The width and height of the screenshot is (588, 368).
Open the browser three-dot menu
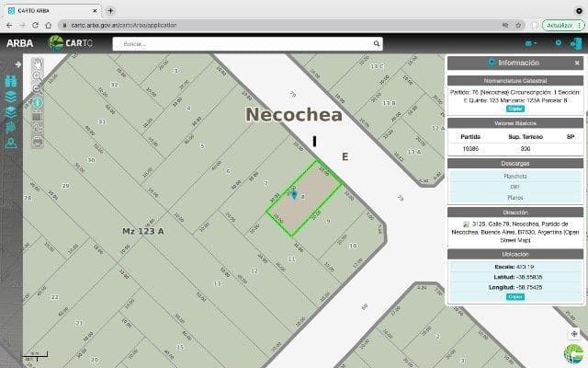[578, 25]
